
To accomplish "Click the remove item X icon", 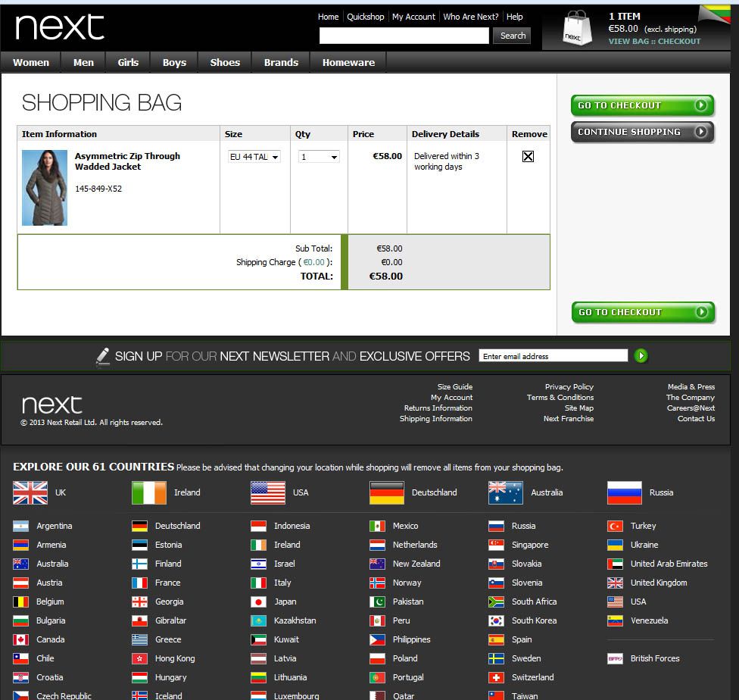I will point(528,157).
